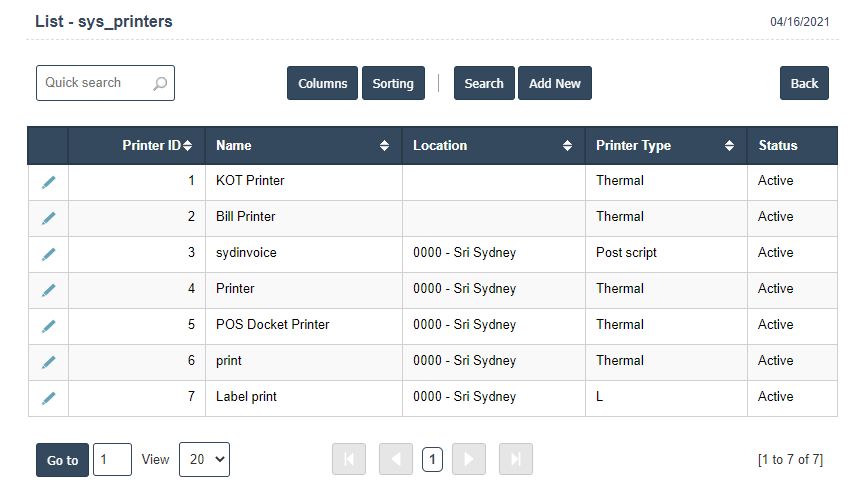Go to the previous page arrow

pos(395,459)
